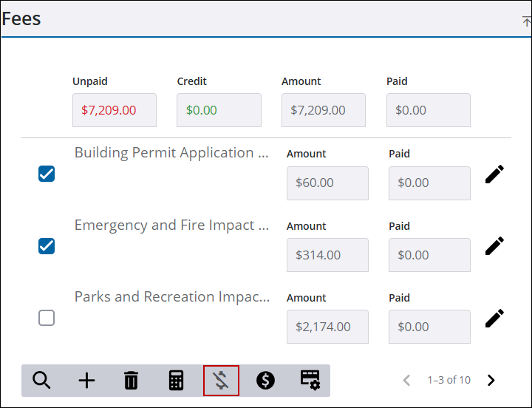Open the fee calculator icon
532x408 pixels.
176,381
